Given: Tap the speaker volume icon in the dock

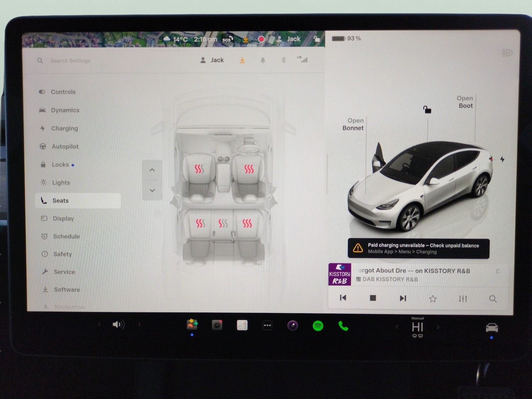Looking at the screenshot, I should (118, 324).
